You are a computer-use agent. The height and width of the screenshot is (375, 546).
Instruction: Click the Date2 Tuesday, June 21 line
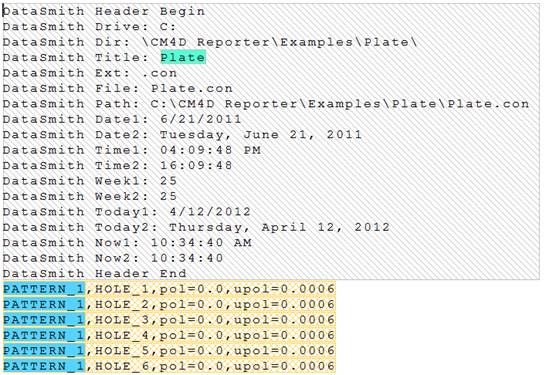tap(182, 134)
